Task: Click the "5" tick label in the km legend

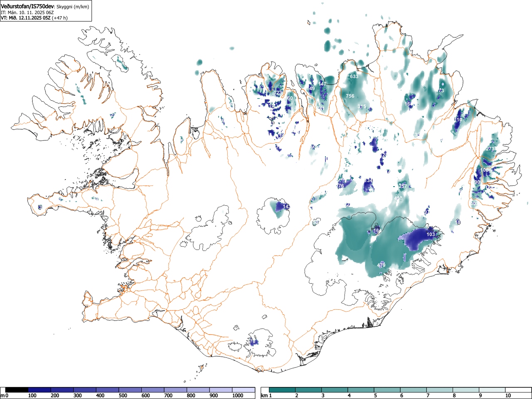Action: tap(375, 396)
